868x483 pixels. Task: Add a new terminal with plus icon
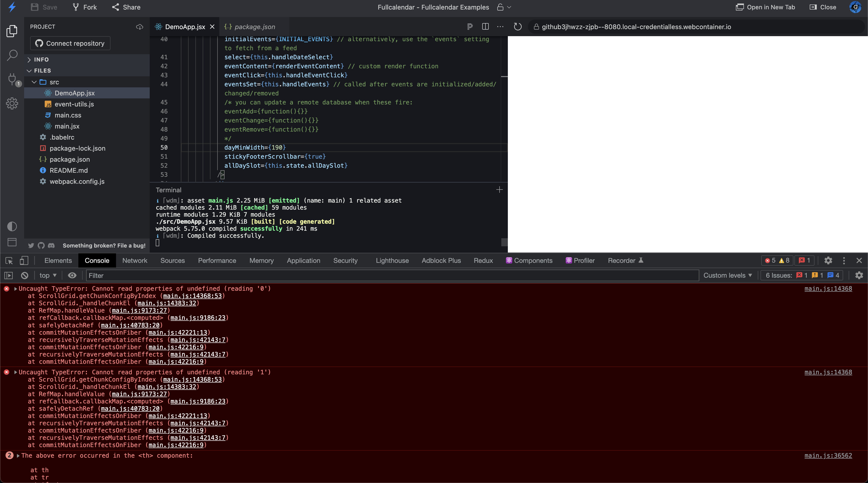point(499,190)
